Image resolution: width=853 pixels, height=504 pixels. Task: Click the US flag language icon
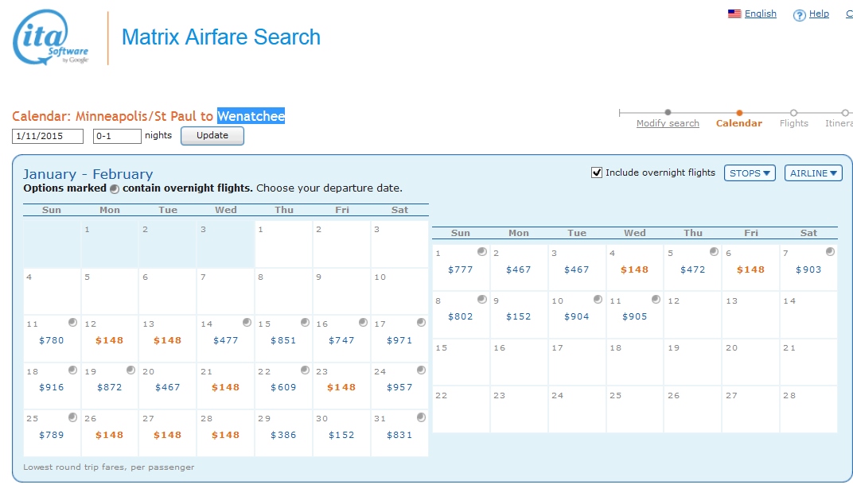(x=734, y=14)
